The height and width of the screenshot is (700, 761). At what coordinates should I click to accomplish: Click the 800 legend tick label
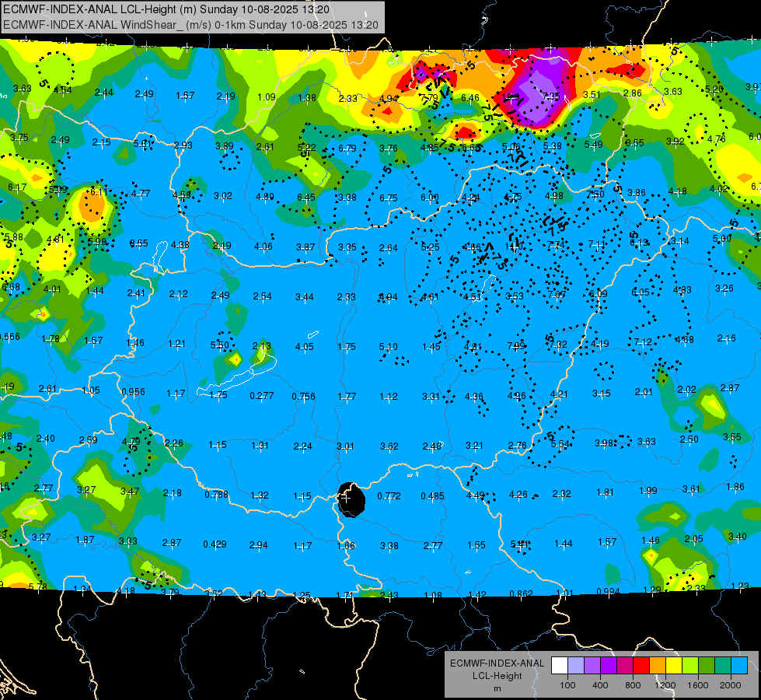[633, 685]
